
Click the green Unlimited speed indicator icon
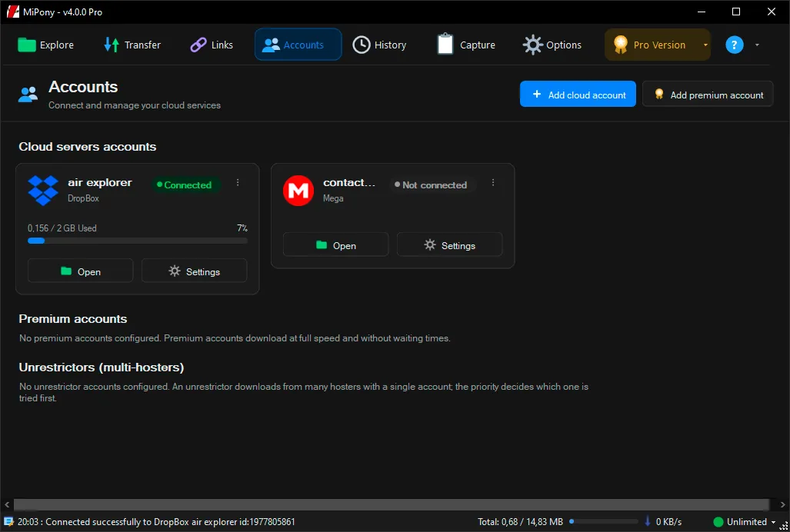pyautogui.click(x=718, y=522)
